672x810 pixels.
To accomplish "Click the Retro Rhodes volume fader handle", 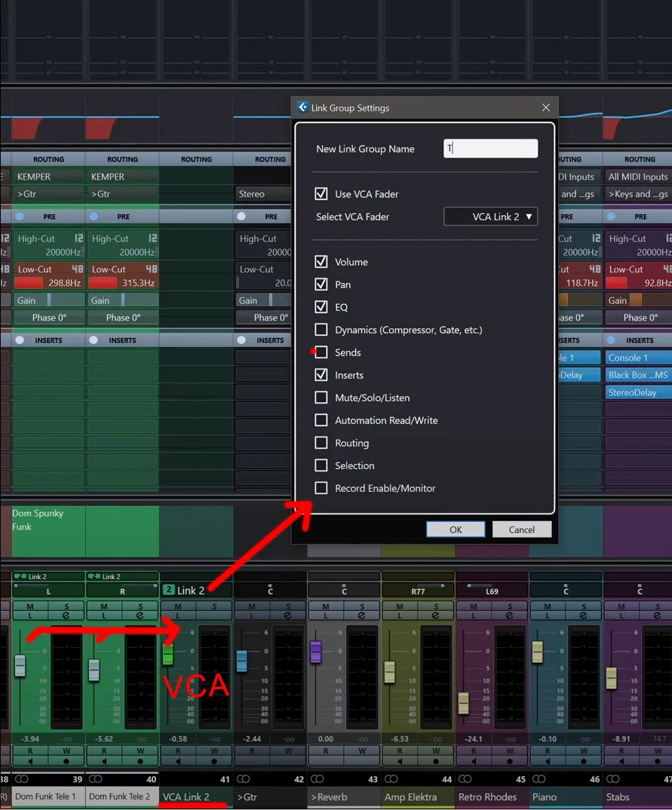I will [x=463, y=703].
